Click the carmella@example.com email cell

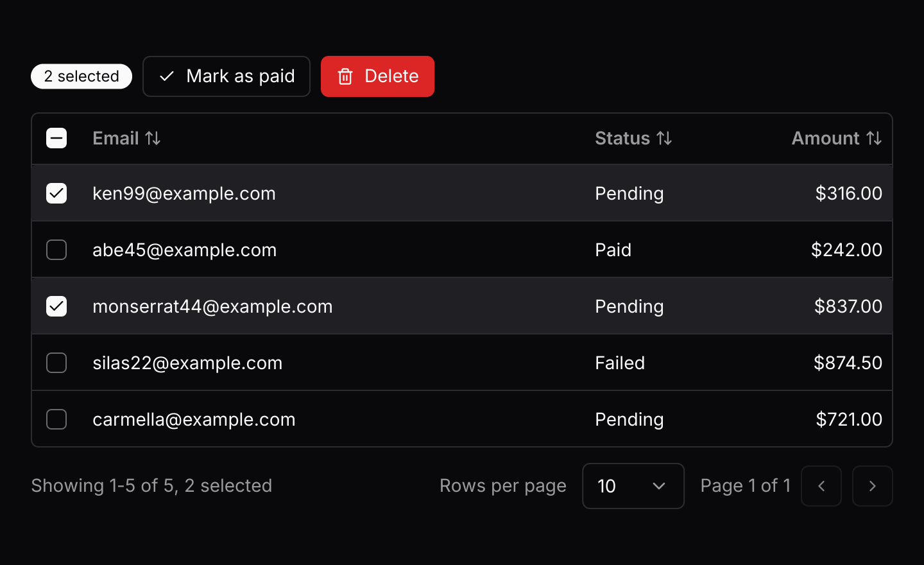click(194, 419)
